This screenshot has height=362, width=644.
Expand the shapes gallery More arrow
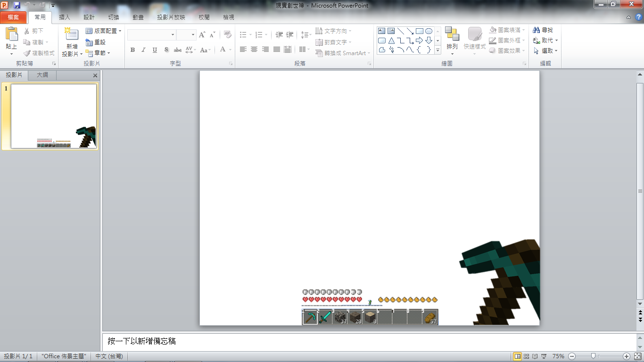tap(438, 49)
